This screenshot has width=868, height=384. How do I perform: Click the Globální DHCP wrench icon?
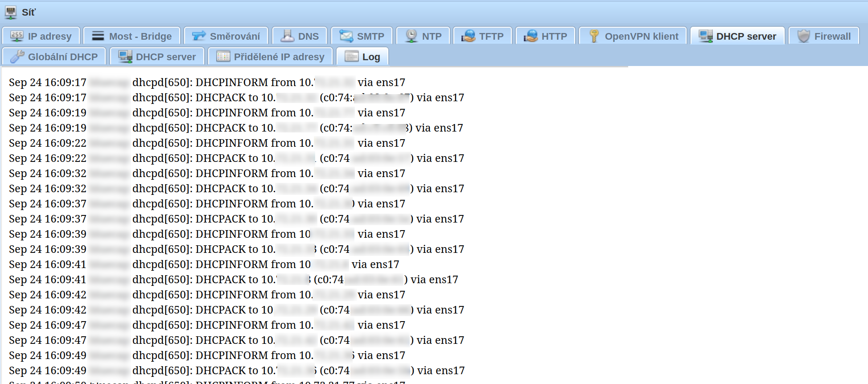[17, 57]
